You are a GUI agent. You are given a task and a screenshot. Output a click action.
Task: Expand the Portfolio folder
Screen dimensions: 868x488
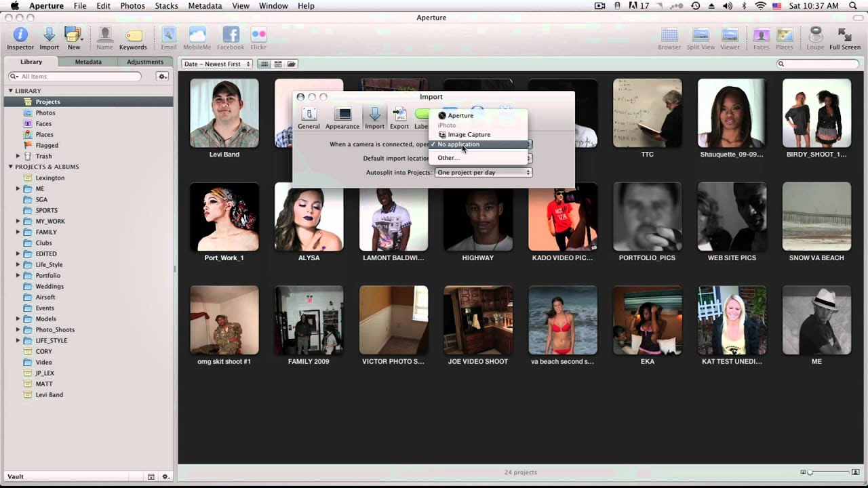[18, 275]
